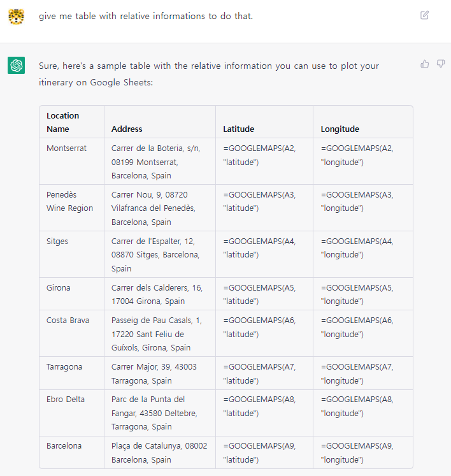Click the =GOOGLEMAPS(A4, "latitude") cell

coord(264,254)
